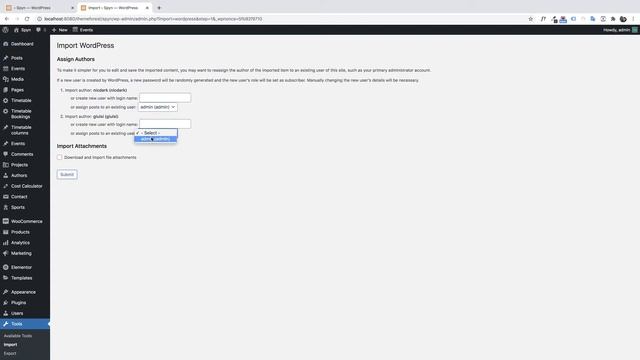
Task: Click the Projects sidebar icon
Action: point(6,165)
